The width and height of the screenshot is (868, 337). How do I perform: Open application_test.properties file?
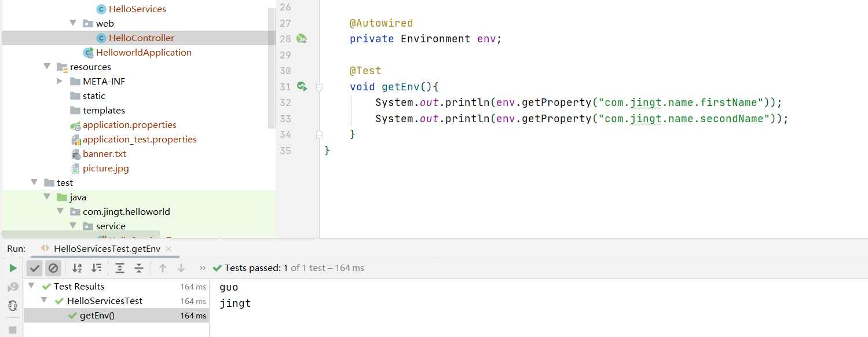coord(140,139)
